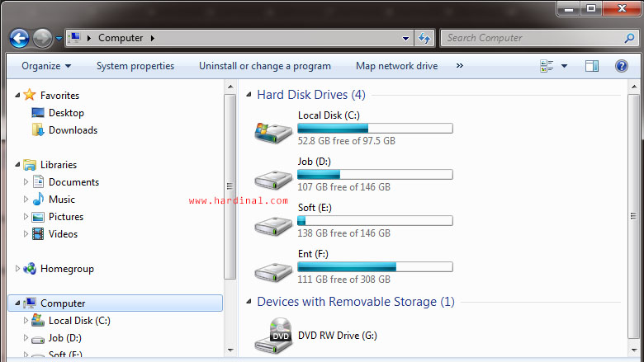
Task: Open the address bar history dropdown
Action: (x=405, y=38)
